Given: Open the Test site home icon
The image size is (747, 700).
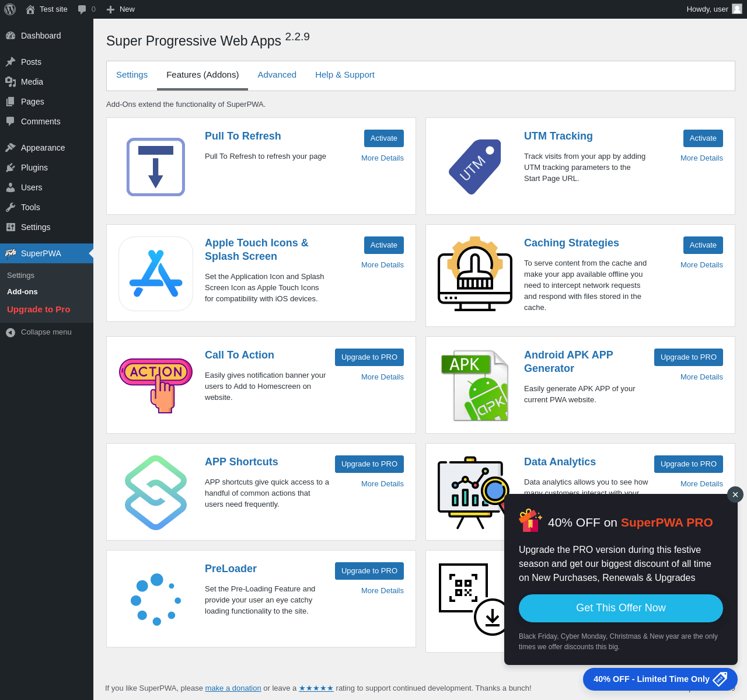Looking at the screenshot, I should point(30,9).
